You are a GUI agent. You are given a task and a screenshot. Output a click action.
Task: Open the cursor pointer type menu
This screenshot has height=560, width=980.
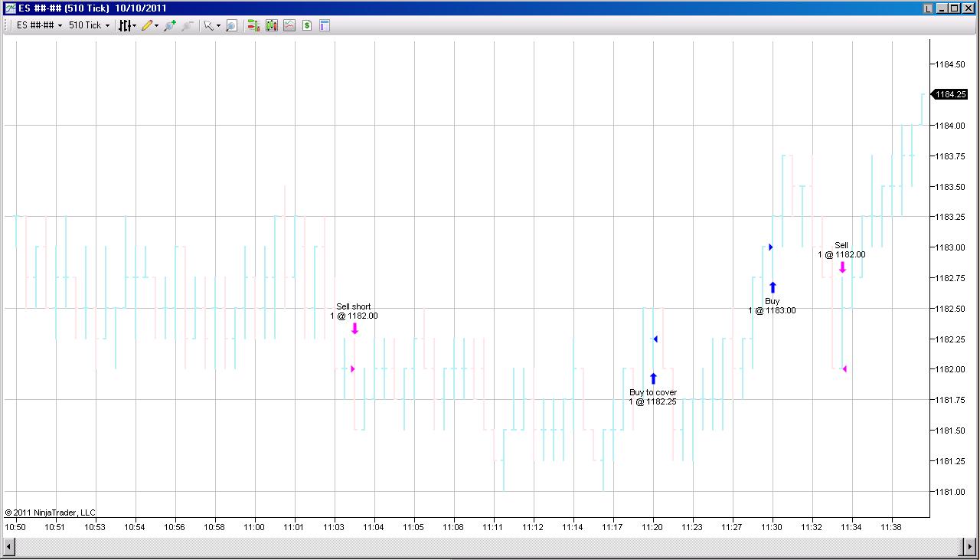(211, 25)
